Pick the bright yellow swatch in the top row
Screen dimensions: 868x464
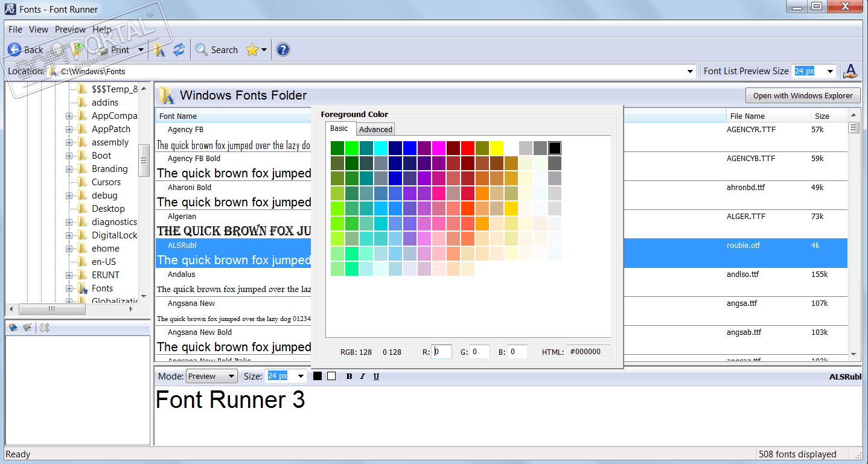click(496, 148)
